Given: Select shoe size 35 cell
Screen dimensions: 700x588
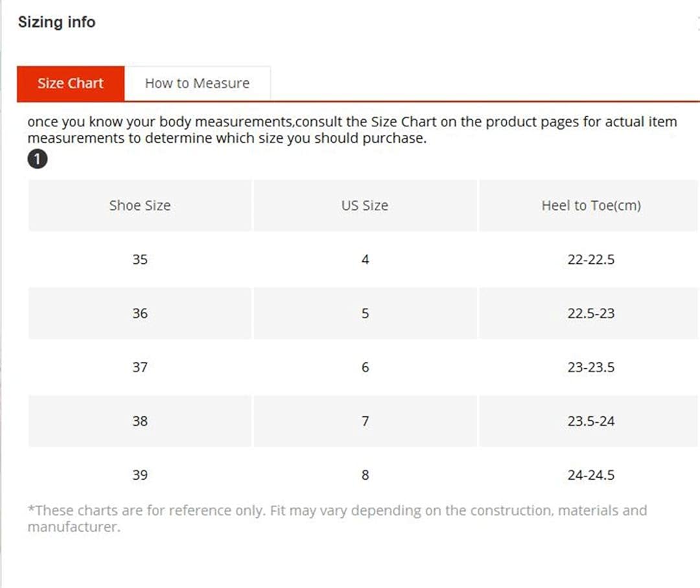Looking at the screenshot, I should 140,259.
